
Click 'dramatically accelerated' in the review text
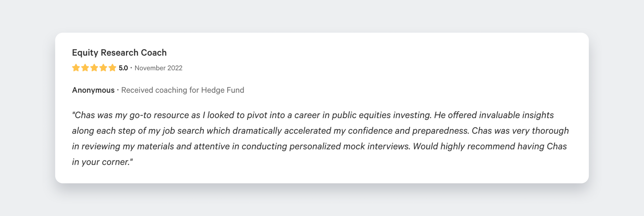tap(282, 131)
